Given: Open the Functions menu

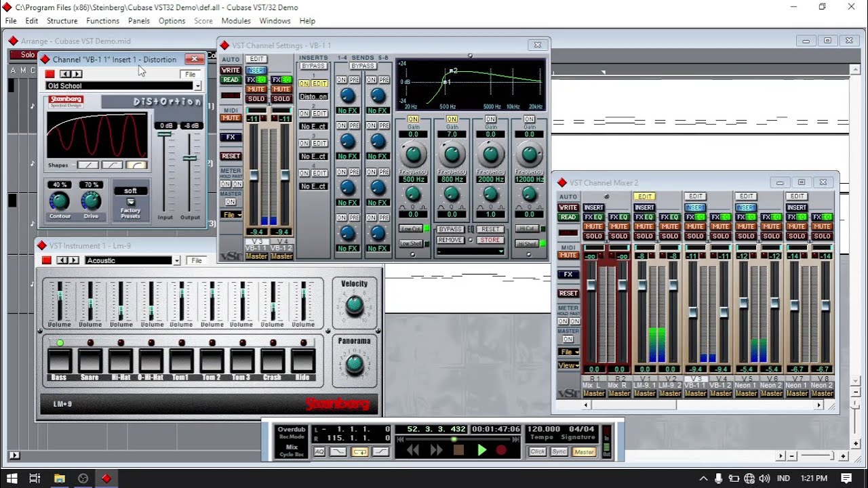Looking at the screenshot, I should pos(102,21).
